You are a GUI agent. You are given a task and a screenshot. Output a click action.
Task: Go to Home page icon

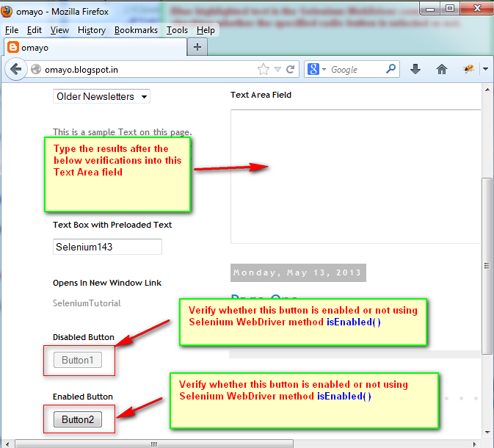click(442, 69)
